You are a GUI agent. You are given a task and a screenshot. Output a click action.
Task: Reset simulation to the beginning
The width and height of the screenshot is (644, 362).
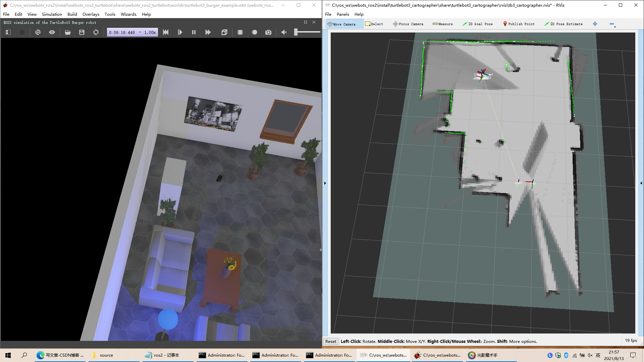click(166, 32)
